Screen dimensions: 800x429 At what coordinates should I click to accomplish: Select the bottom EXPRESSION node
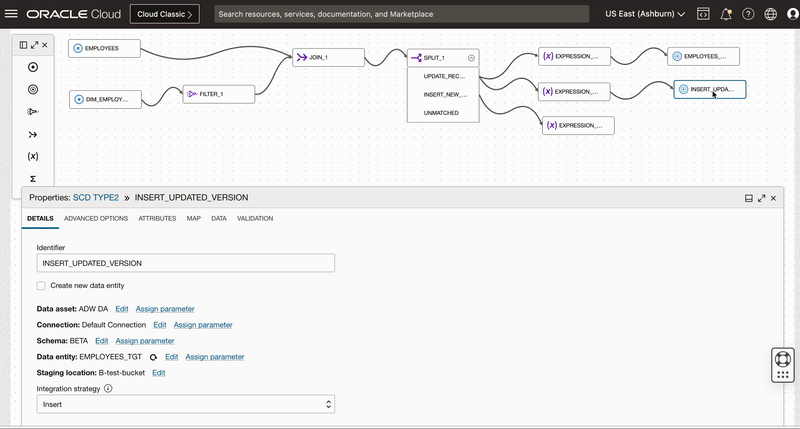tap(578, 125)
